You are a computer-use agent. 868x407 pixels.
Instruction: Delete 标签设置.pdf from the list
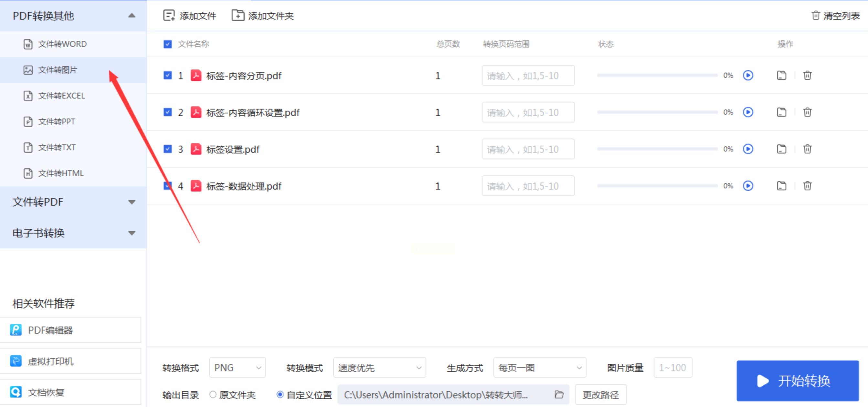(807, 149)
